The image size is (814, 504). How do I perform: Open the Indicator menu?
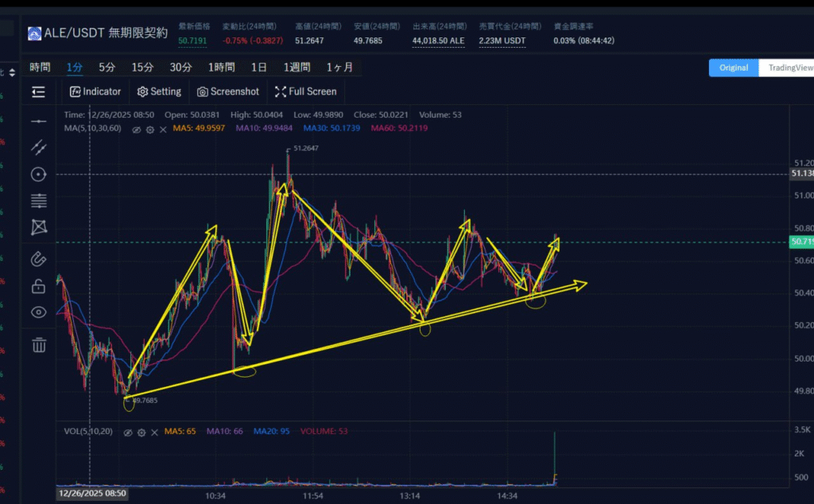pos(95,91)
